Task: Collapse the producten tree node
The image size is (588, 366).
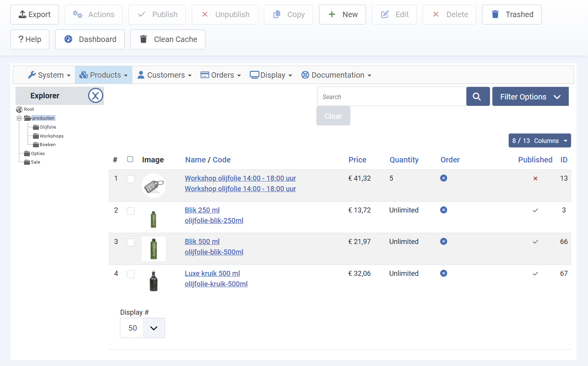Action: 19,118
